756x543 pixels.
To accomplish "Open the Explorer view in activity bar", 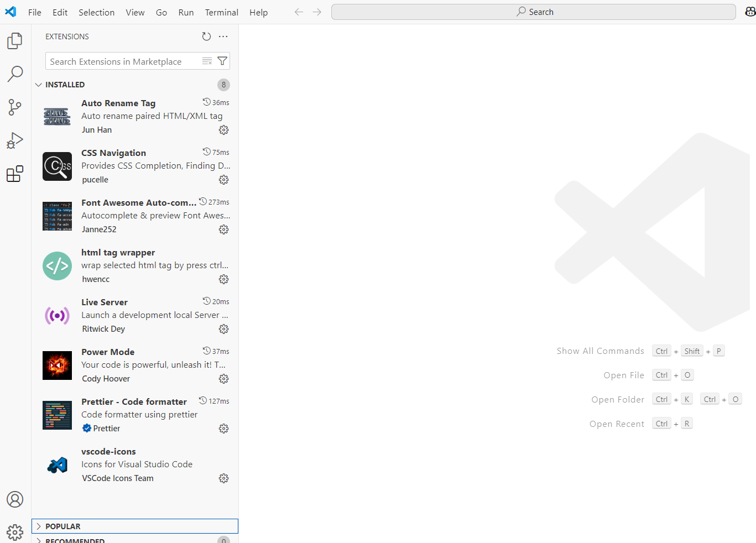I will tap(15, 41).
